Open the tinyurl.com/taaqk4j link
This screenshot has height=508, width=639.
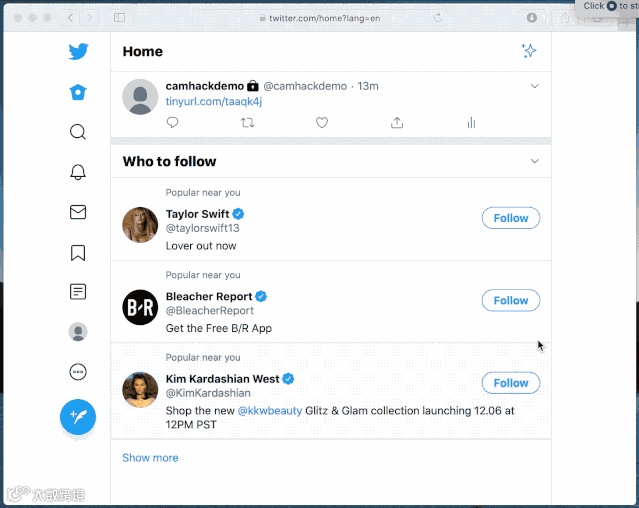(x=214, y=101)
